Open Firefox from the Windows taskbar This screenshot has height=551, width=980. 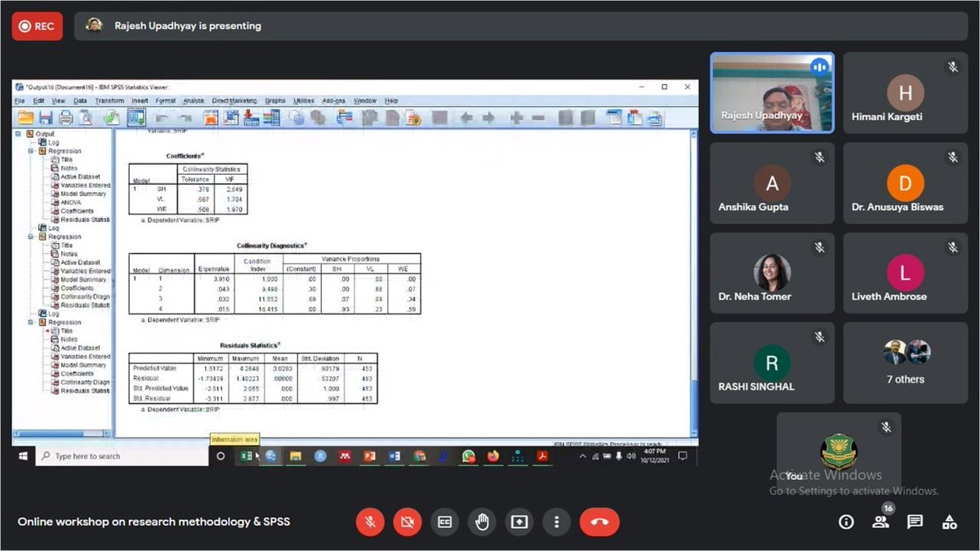(x=493, y=456)
